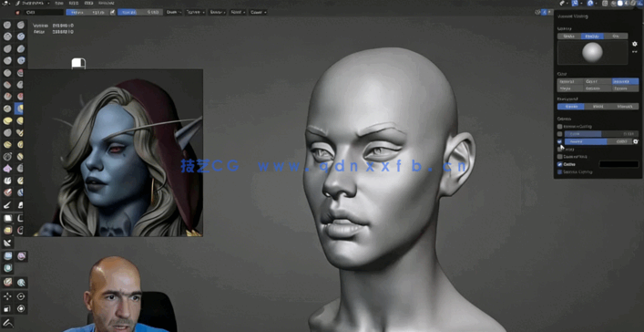
Task: Switch lighting to Flat
Action: [x=616, y=36]
